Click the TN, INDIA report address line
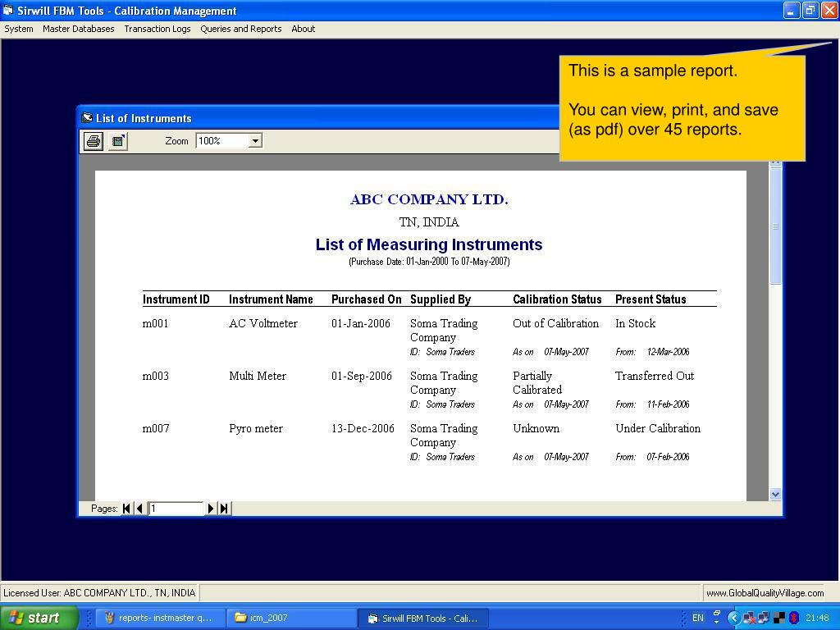840x630 pixels. [x=429, y=222]
